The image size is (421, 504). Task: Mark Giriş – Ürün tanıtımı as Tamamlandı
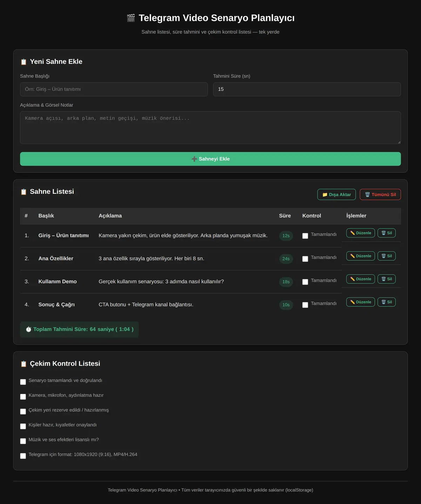pyautogui.click(x=305, y=236)
